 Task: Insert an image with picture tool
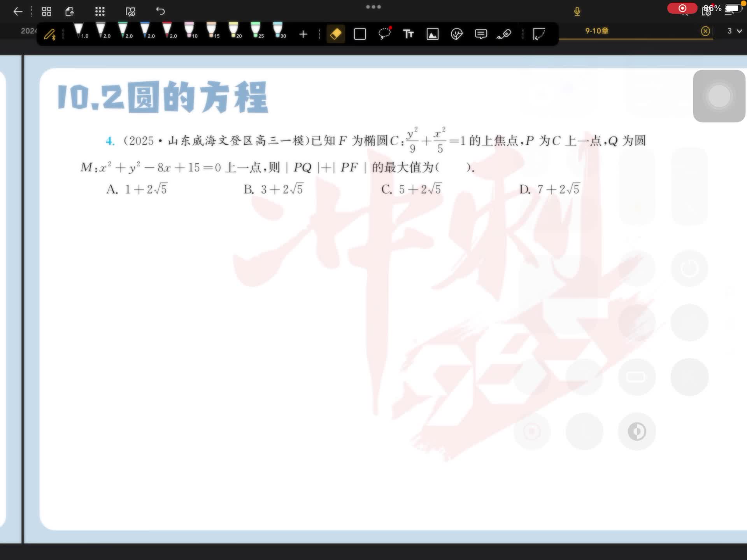point(433,34)
